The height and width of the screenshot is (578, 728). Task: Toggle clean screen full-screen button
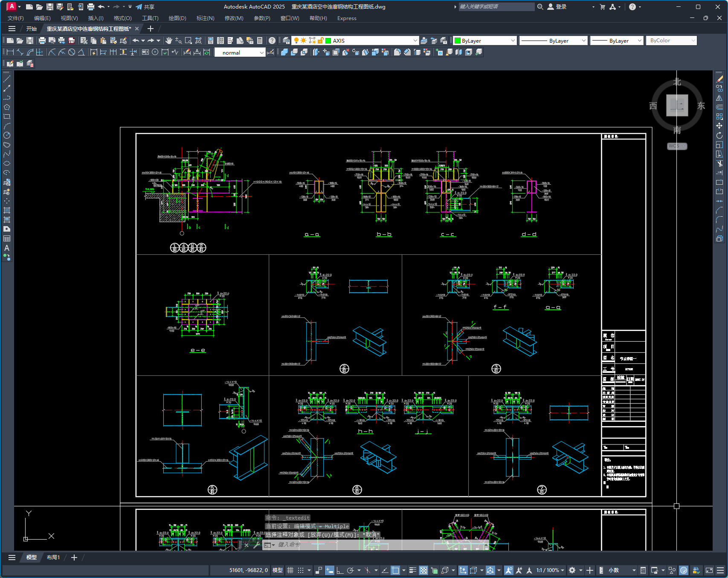709,570
